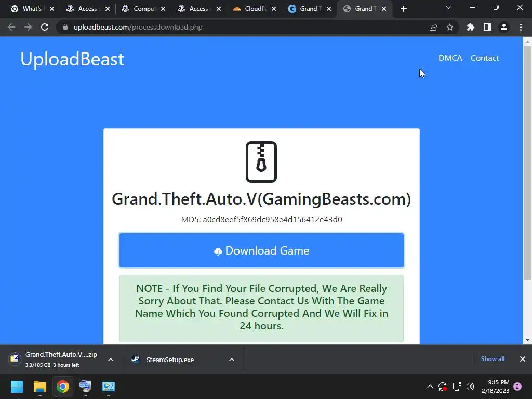This screenshot has height=399, width=532.
Task: Click the sync update tray icon
Action: (443, 387)
